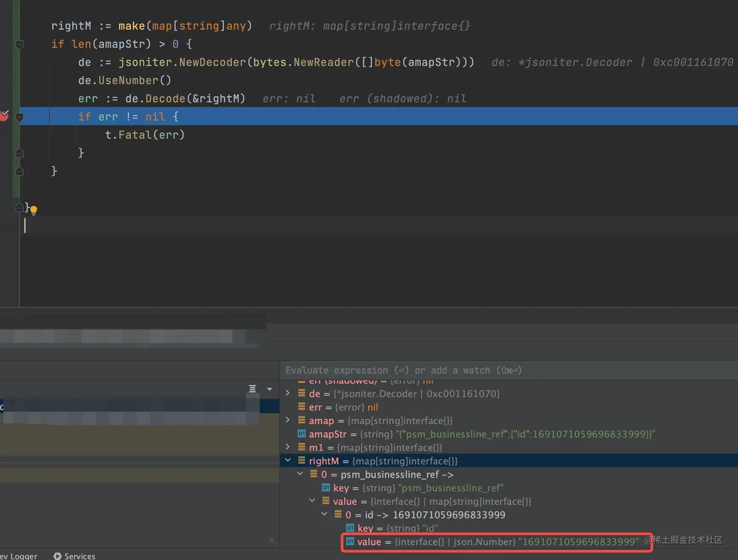
Task: Click the icon beside 'err = {error} nil'
Action: tap(302, 407)
